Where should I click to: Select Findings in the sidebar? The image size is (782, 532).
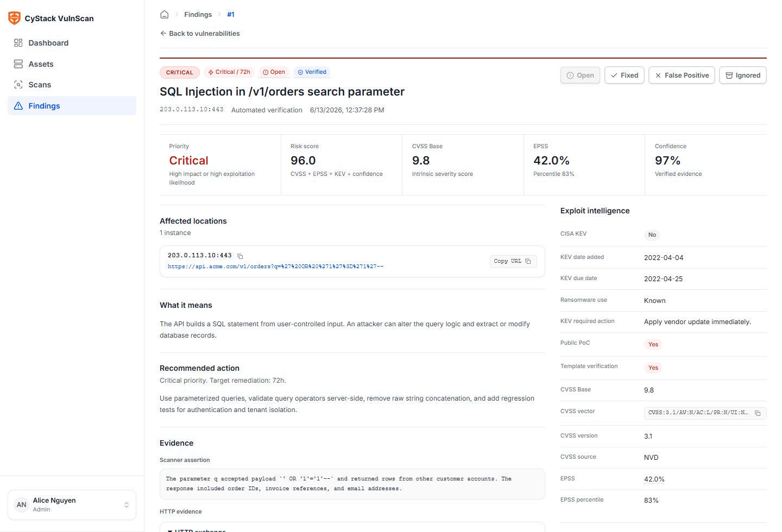pyautogui.click(x=72, y=106)
